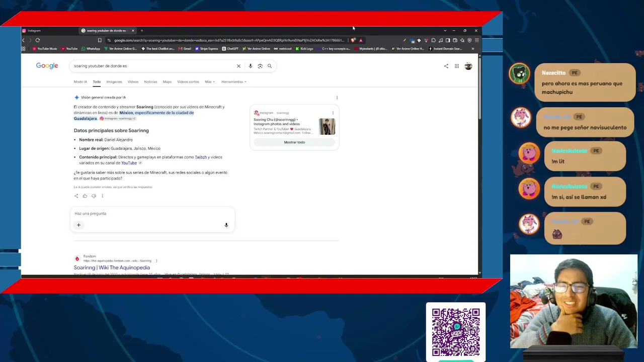This screenshot has width=644, height=362.
Task: Open the 'Kick Logo' bookmark
Action: (x=304, y=49)
